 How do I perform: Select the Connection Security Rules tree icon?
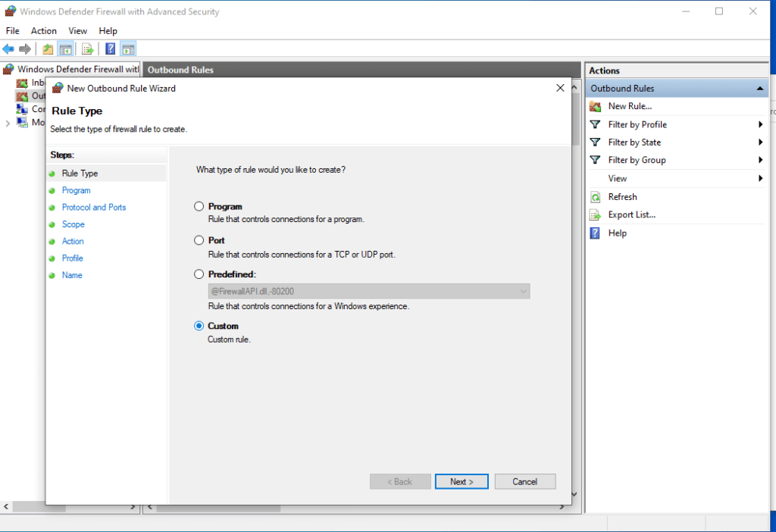[22, 109]
